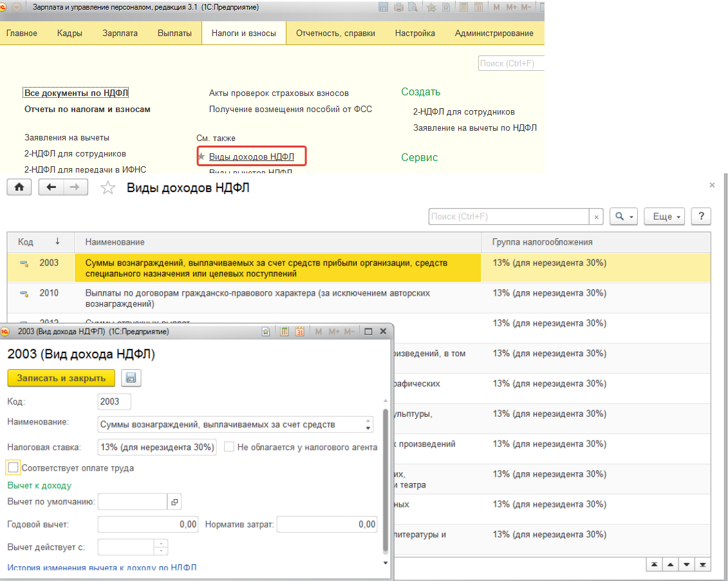
Task: Click the calculator icon in the 2003 dialog title bar
Action: [284, 332]
